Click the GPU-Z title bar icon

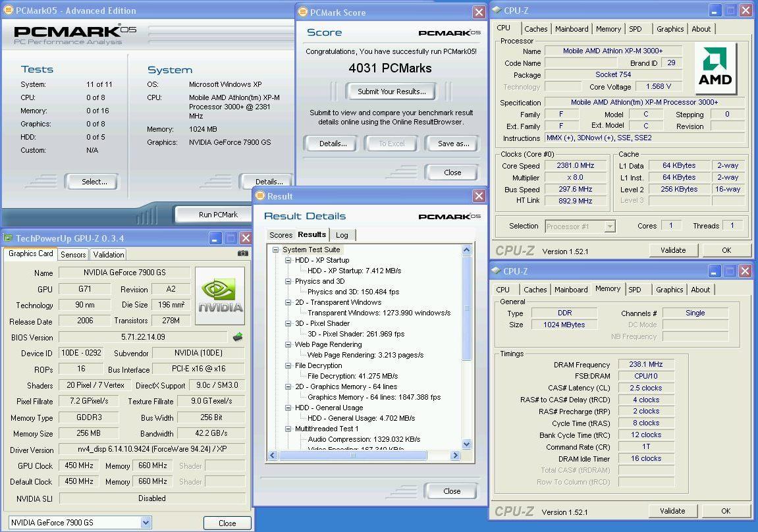click(8, 238)
